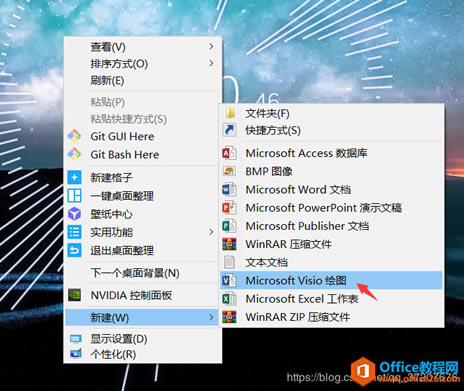Select 下一个桌面背景(N)
The image size is (464, 391).
tap(143, 273)
